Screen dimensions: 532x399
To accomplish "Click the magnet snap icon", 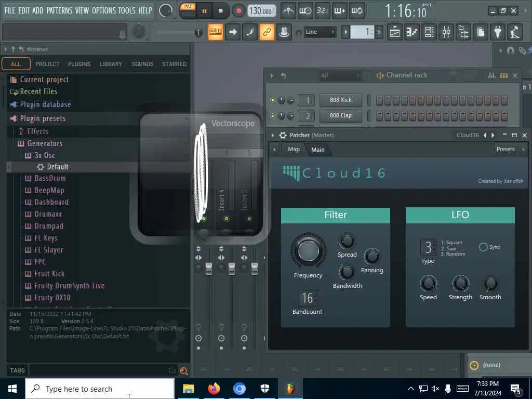I will tap(510, 50).
